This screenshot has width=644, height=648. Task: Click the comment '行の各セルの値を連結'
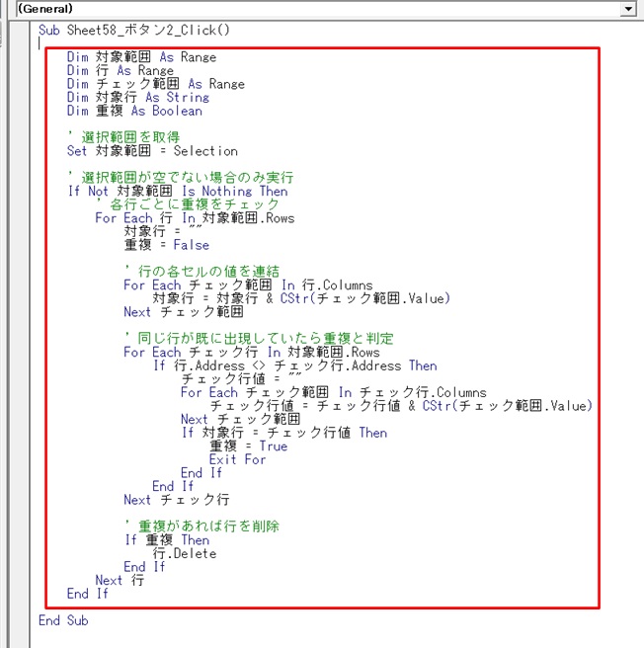[x=202, y=272]
